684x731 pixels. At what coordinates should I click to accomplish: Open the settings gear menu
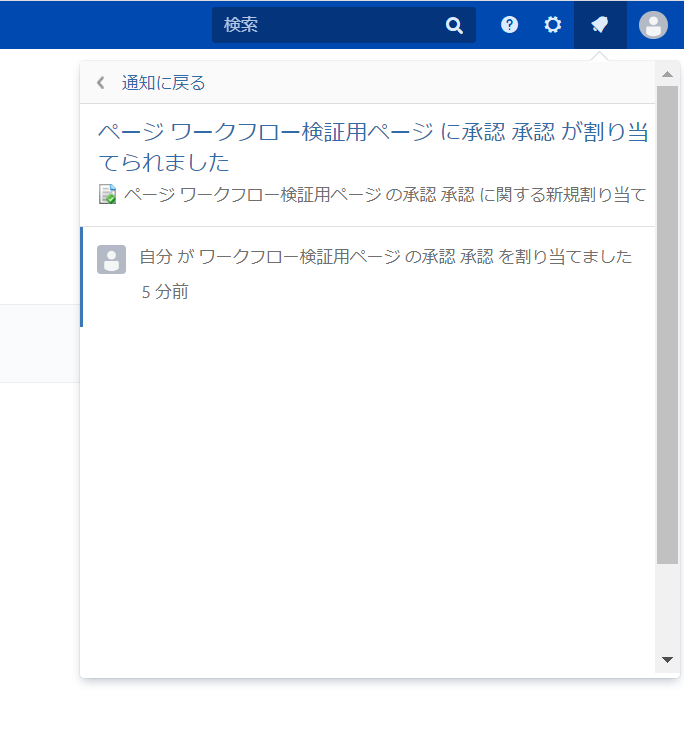tap(553, 24)
